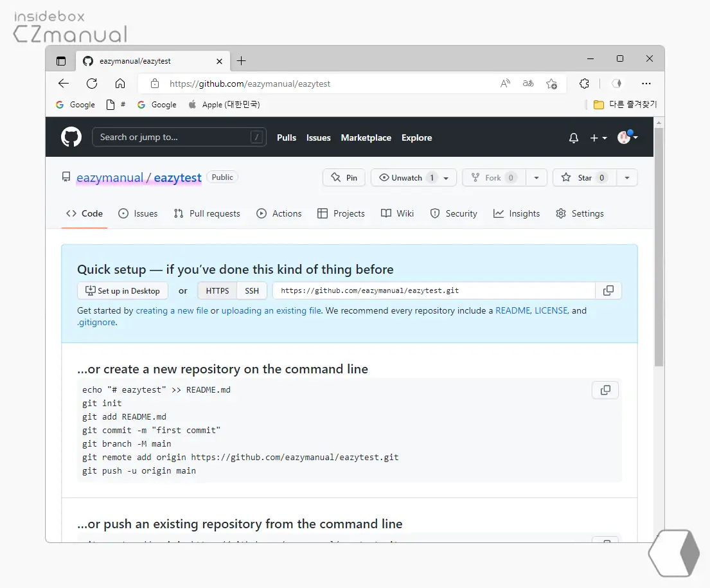
Task: Follow uploading an existing file link
Action: point(271,311)
